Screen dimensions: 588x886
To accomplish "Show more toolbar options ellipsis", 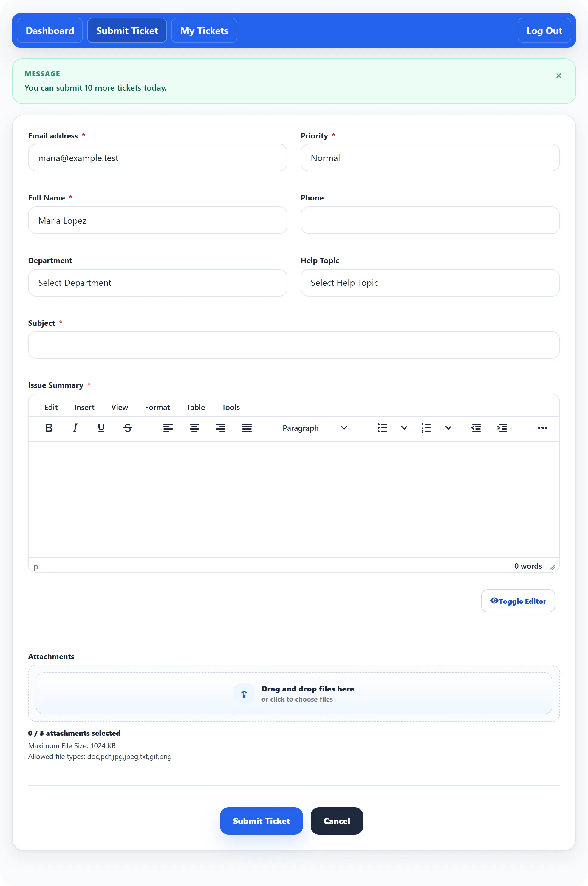I will tap(542, 427).
